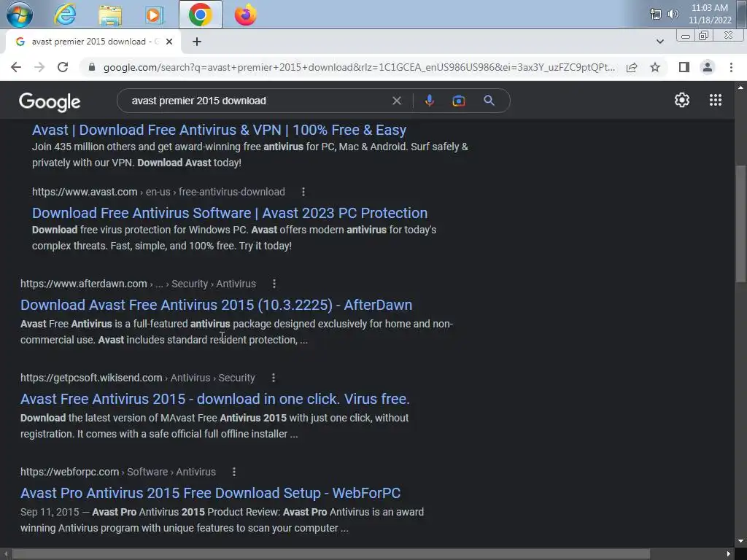Open more options for the webforpc.com result
This screenshot has height=560, width=747.
tap(234, 472)
